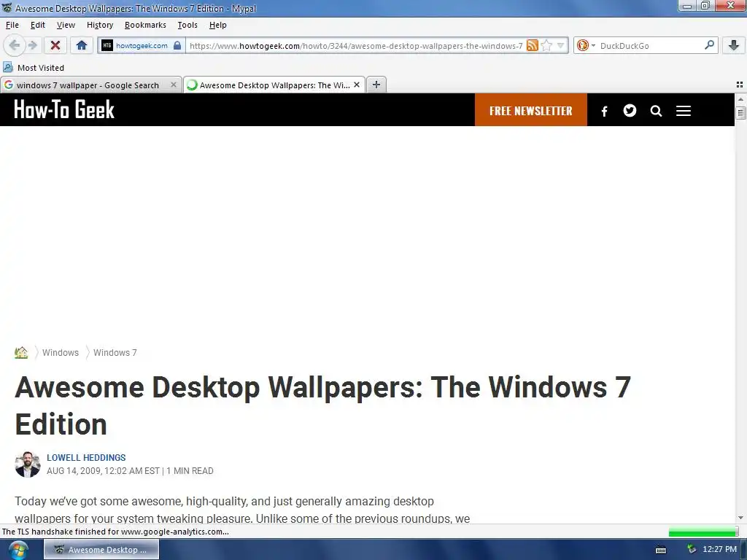
Task: Click the TLS handshake status bar text
Action: [115, 532]
